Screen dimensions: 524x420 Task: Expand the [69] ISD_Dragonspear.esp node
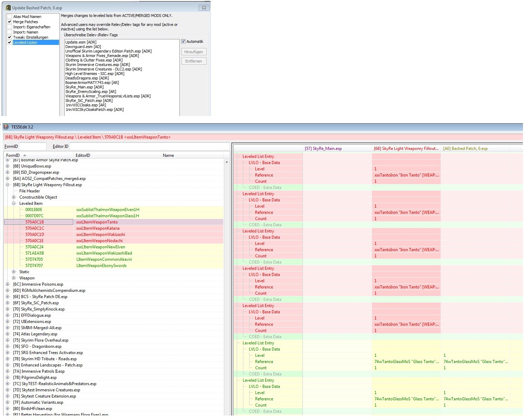8,172
